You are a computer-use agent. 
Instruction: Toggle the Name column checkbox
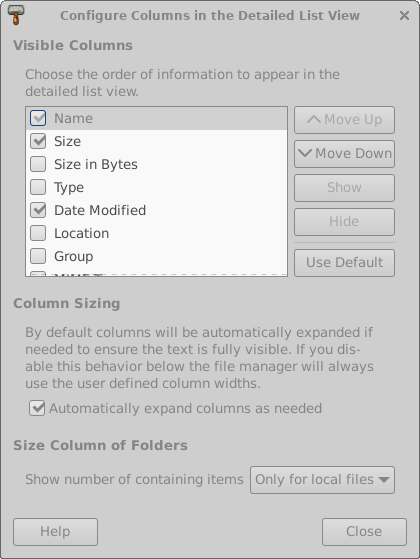point(38,118)
